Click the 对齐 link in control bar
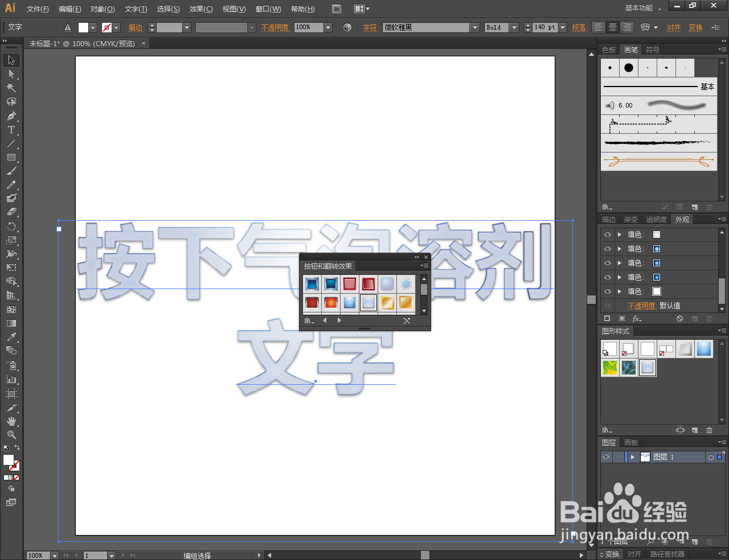This screenshot has width=729, height=560. click(674, 27)
